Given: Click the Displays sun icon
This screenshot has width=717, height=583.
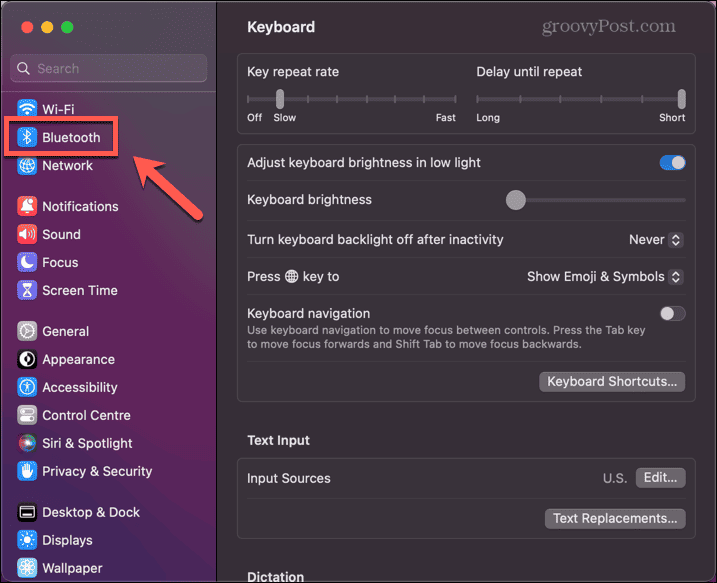Looking at the screenshot, I should tap(27, 540).
